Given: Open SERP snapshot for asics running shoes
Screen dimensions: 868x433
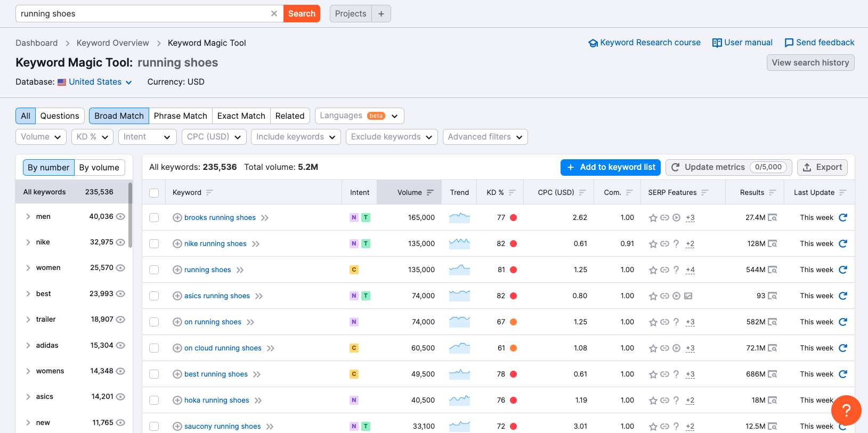Looking at the screenshot, I should coord(772,296).
